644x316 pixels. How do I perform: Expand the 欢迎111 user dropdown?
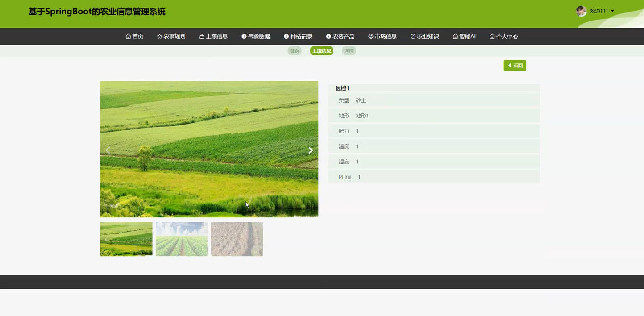click(x=602, y=11)
